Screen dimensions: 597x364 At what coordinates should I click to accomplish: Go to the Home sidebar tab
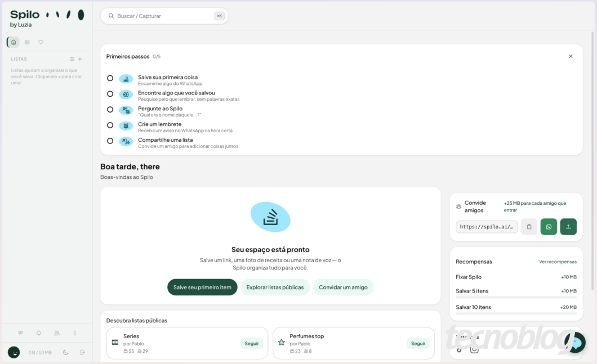[x=14, y=42]
